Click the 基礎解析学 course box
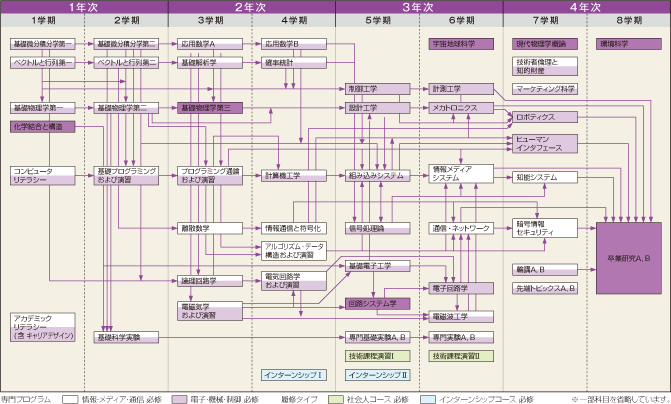 coord(210,63)
